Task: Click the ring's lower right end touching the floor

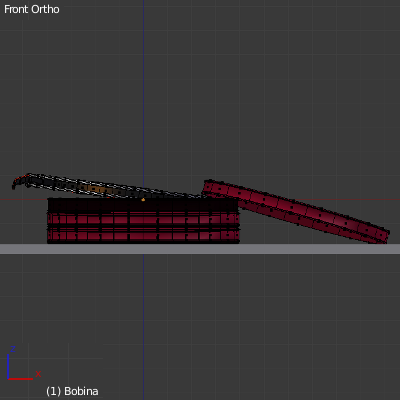Action: click(x=380, y=236)
